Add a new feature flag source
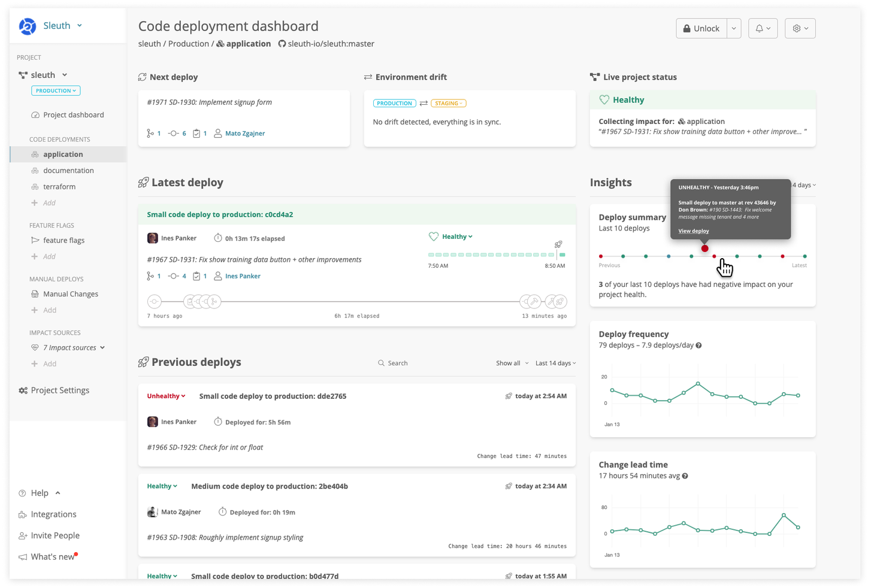Screen dimensions: 871x588 tap(44, 256)
